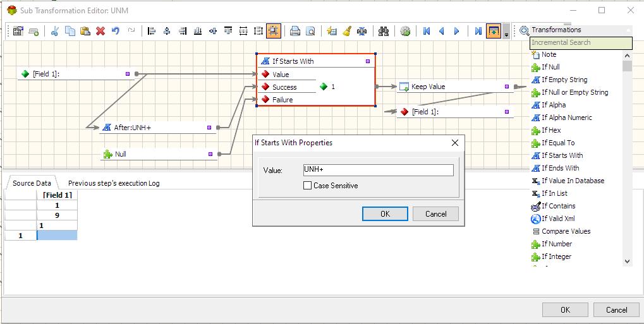Open the properties icon at toolbar start
Viewport: 644px width, 324px height.
click(18, 31)
